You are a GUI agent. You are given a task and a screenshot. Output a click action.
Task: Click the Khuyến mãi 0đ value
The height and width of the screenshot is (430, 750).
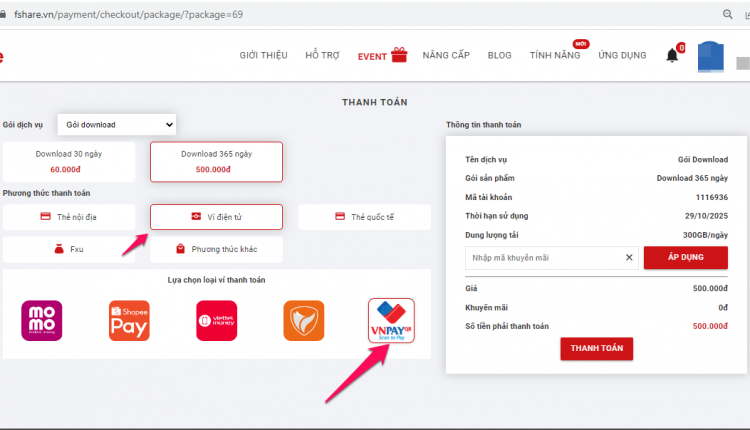pyautogui.click(x=723, y=308)
